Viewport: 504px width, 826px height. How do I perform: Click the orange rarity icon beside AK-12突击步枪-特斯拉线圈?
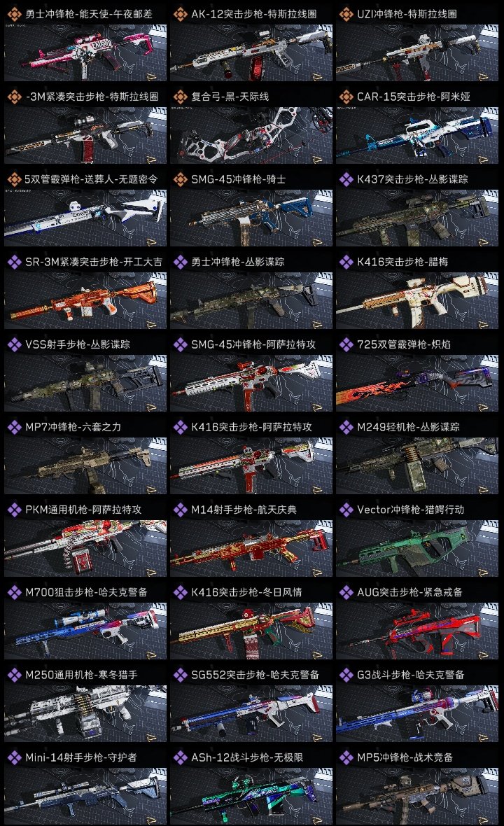pos(180,14)
